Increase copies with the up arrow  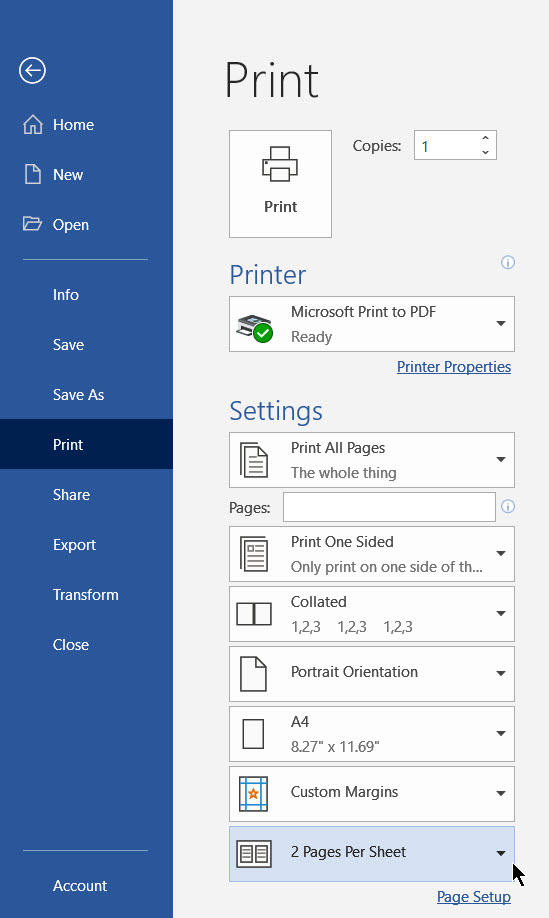[x=485, y=138]
